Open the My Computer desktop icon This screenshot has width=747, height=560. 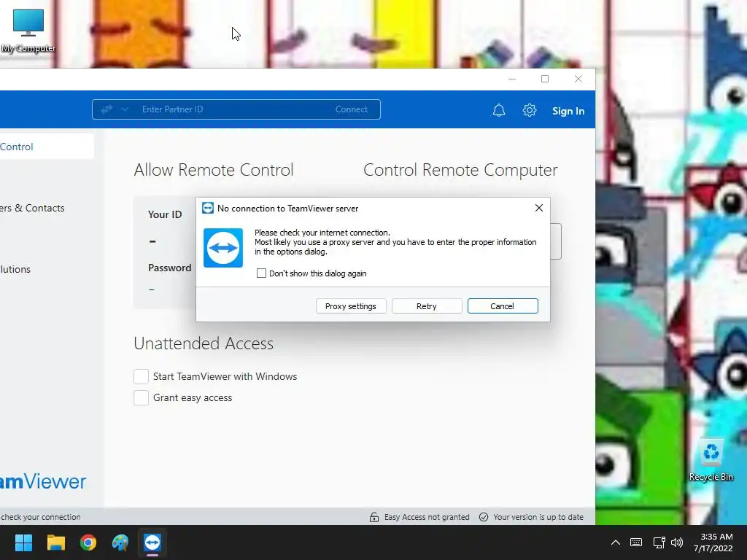pos(28,31)
